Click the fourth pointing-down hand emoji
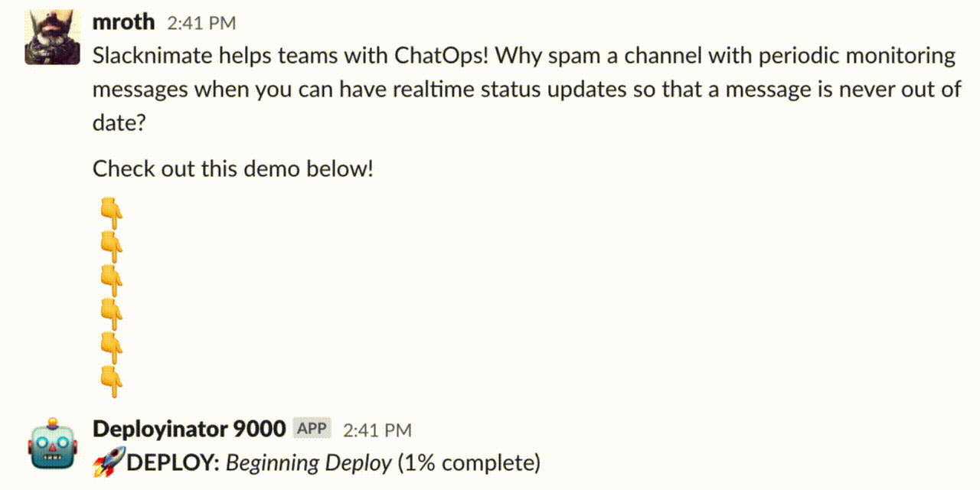This screenshot has width=980, height=490. tap(112, 314)
